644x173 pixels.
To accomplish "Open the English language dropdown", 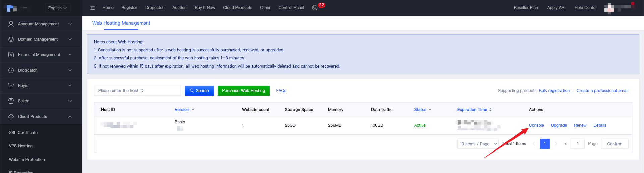I will [57, 8].
